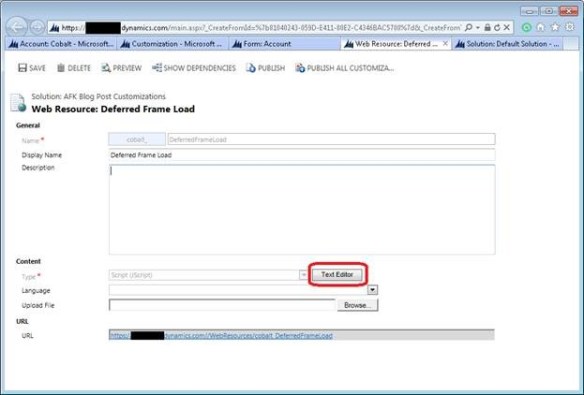This screenshot has height=395, width=584.
Task: Click the heading Web Resource: Deferred Frame Load
Action: [x=113, y=109]
